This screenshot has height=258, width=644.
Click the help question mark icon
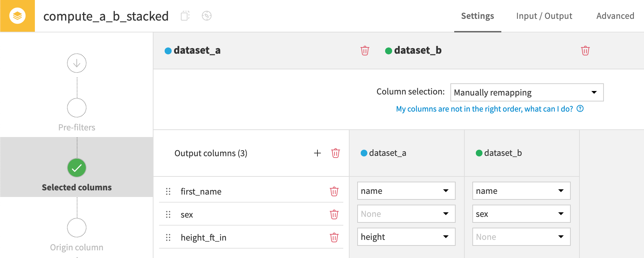[580, 109]
